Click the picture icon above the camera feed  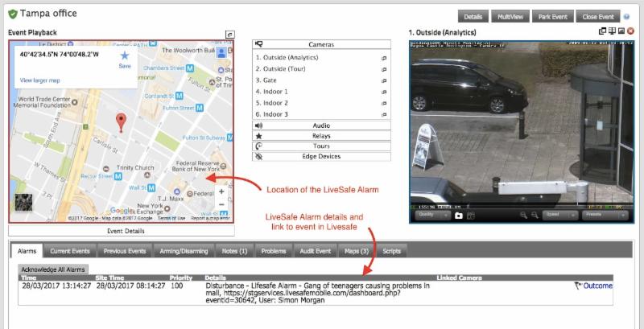pyautogui.click(x=621, y=31)
